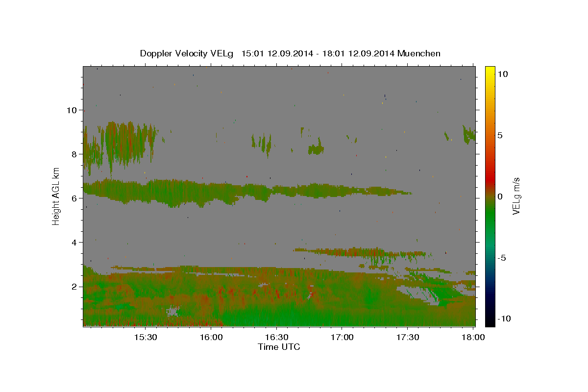The width and height of the screenshot is (588, 392).
Task: Click the colorbar value 10 label
Action: point(503,73)
